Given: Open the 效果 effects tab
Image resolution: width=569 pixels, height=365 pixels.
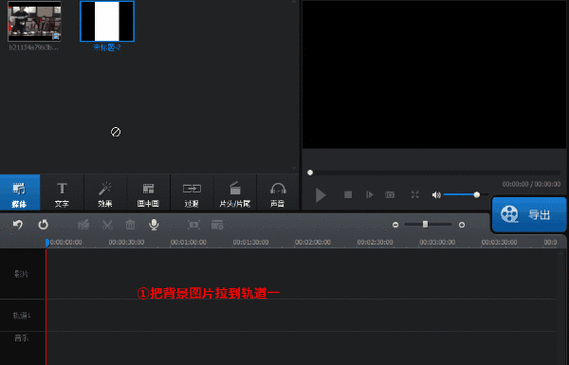Looking at the screenshot, I should click(105, 193).
